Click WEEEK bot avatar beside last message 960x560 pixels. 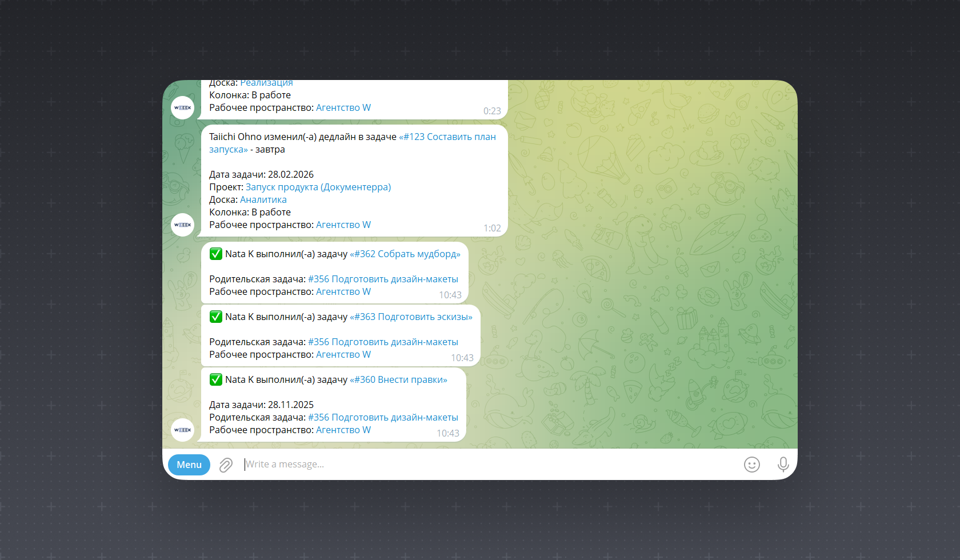[183, 430]
